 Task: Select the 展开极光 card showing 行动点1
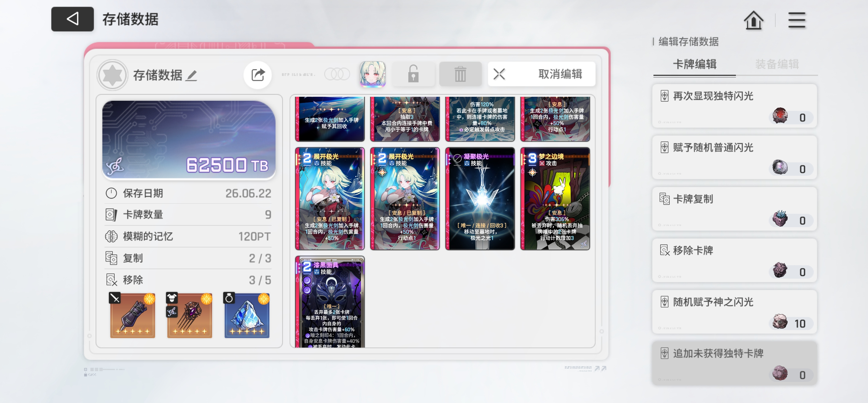405,199
